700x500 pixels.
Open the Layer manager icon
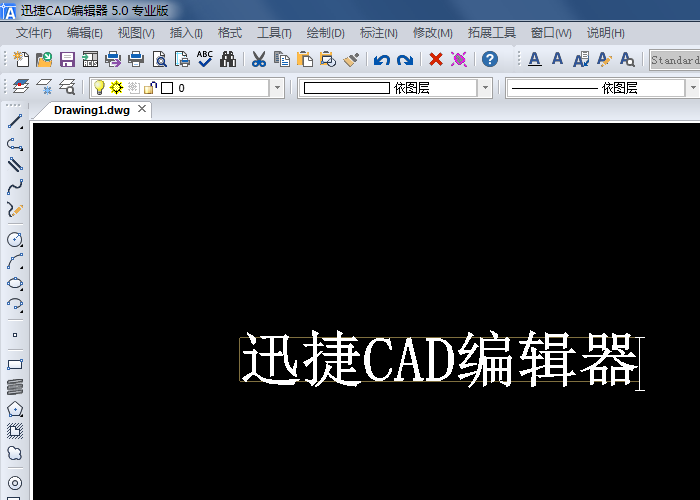click(x=21, y=87)
